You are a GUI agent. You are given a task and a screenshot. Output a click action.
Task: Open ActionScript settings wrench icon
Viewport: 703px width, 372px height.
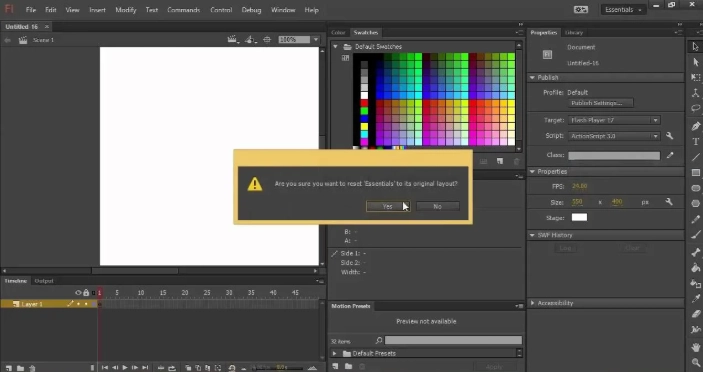pyautogui.click(x=669, y=136)
